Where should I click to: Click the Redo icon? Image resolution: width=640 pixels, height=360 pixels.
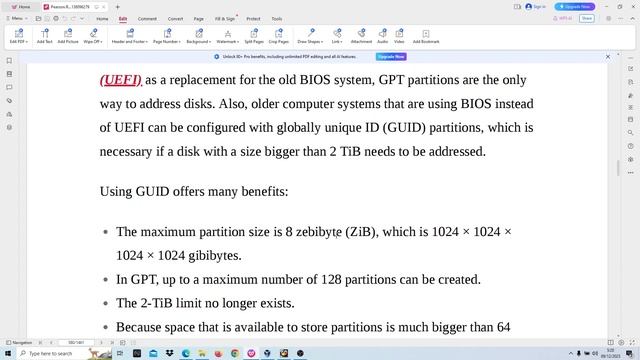[73, 18]
